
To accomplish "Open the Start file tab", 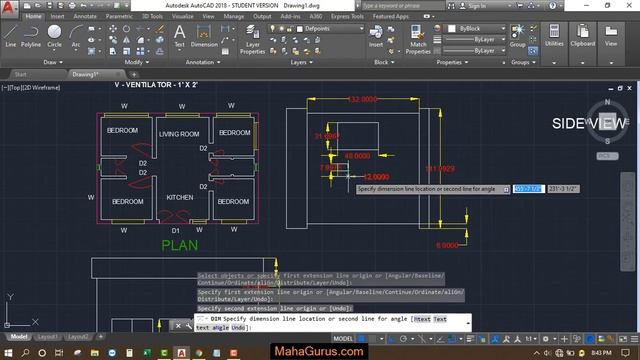I will pyautogui.click(x=20, y=74).
